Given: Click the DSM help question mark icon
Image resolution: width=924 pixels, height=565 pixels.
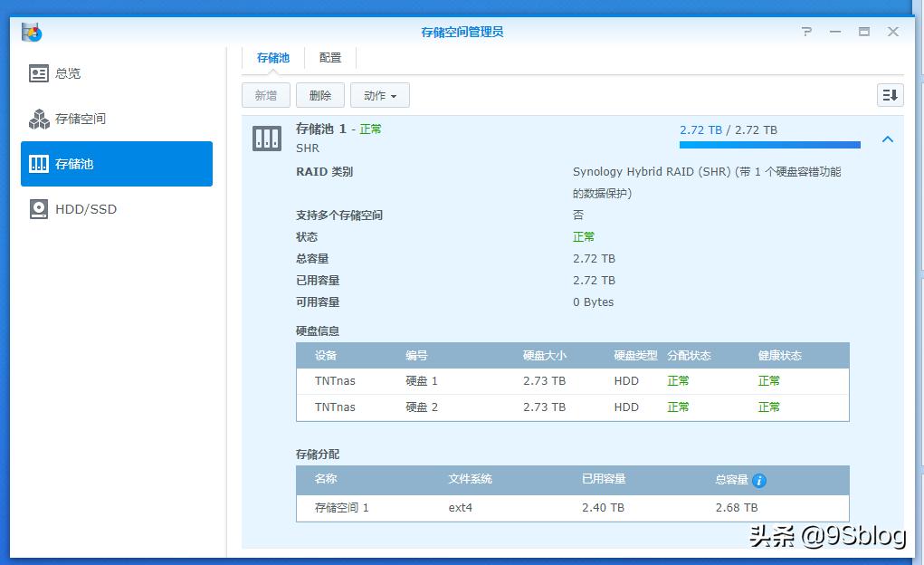Looking at the screenshot, I should (x=806, y=31).
